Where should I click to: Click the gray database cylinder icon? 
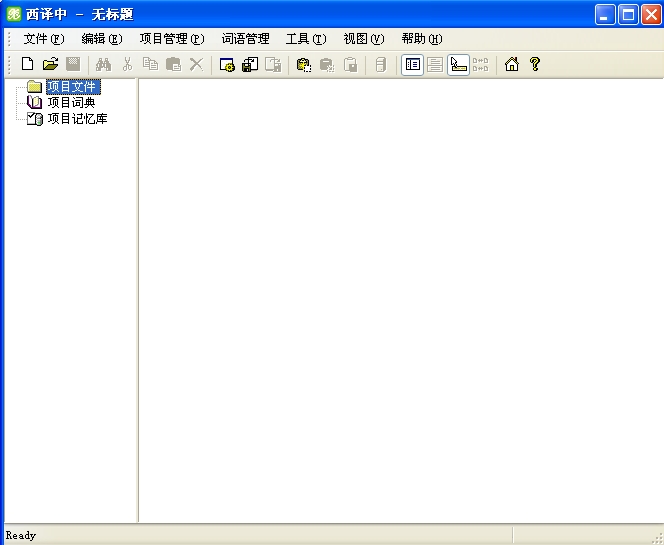381,64
